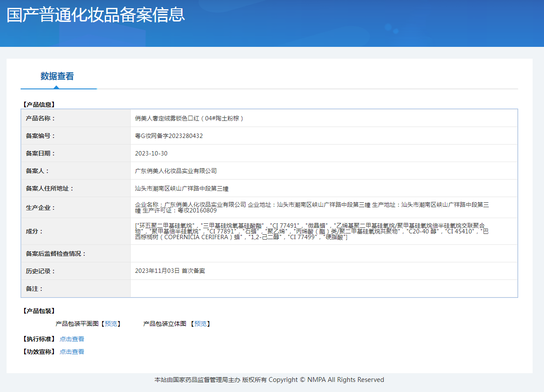Screen dimensions: 544x392
Task: Click 点击查看 next to 执行标准
Action: coord(72,339)
